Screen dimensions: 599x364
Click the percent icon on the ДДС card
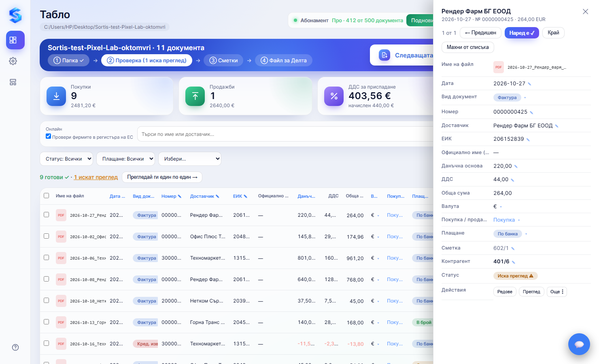[334, 96]
